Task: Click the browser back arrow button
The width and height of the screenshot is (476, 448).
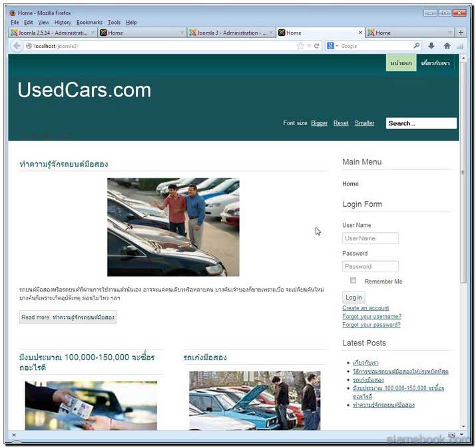Action: [x=17, y=46]
